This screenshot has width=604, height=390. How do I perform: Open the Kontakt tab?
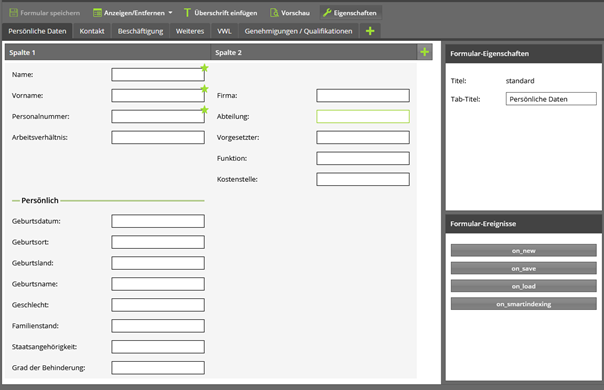92,31
